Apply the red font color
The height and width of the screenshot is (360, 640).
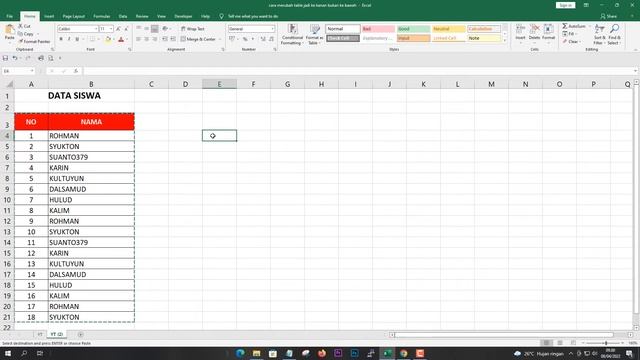(121, 39)
